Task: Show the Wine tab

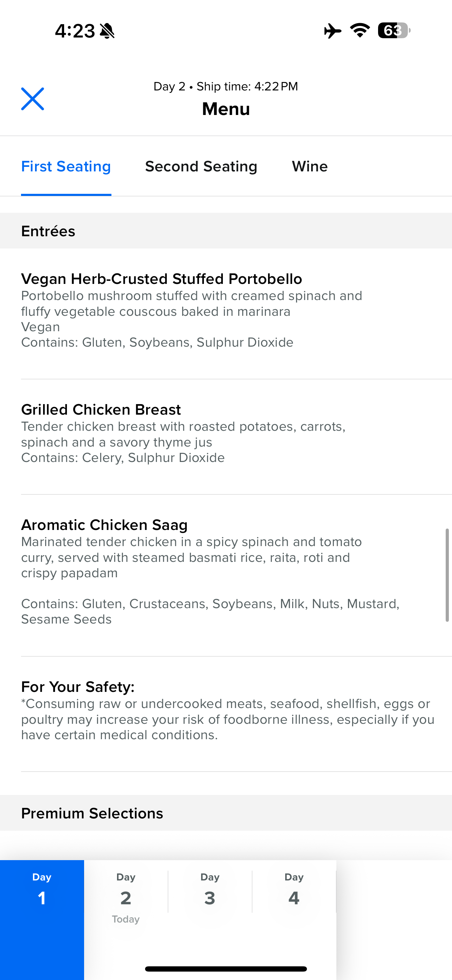Action: tap(310, 166)
